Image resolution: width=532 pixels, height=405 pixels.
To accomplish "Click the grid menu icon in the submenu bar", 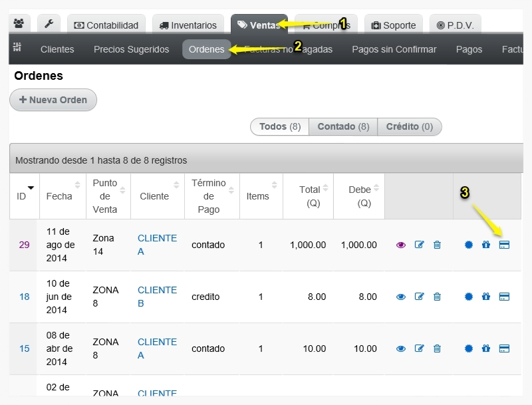I will tap(17, 47).
